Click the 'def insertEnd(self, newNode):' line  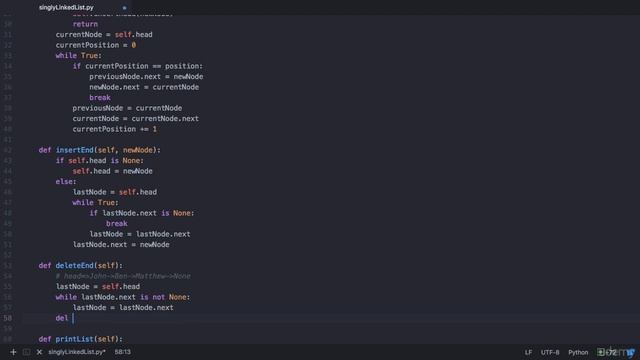coord(100,150)
